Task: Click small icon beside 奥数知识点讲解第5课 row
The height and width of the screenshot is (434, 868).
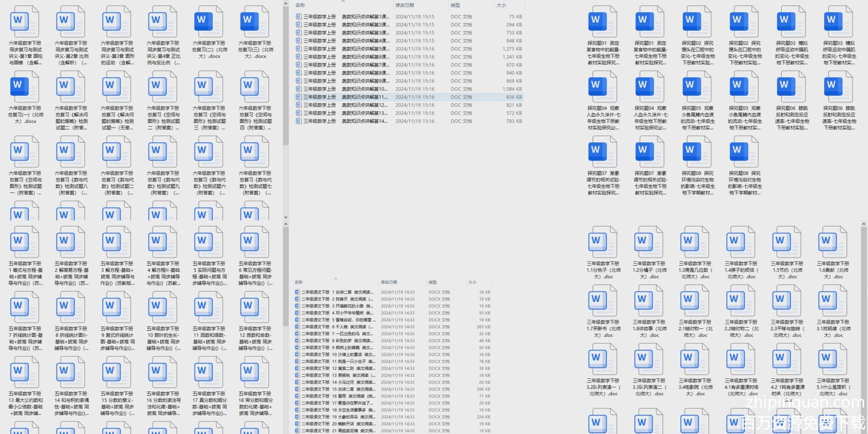Action: (298, 49)
